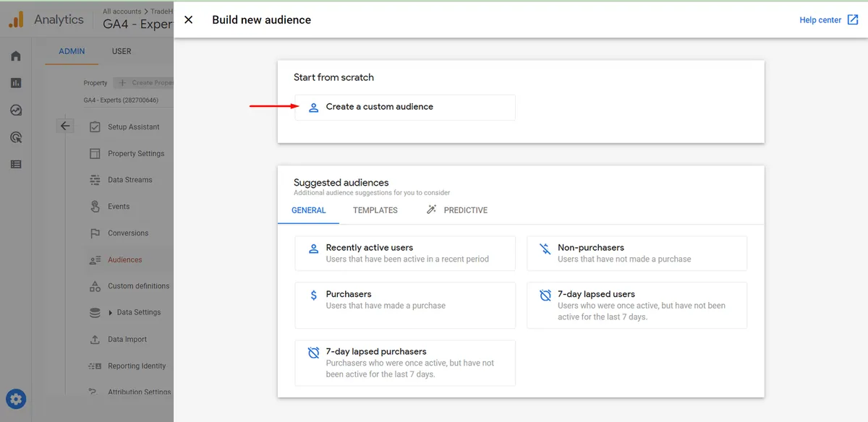Click the crossed-out dollar icon on Non-purchasers
Image resolution: width=868 pixels, height=422 pixels.
click(x=545, y=248)
